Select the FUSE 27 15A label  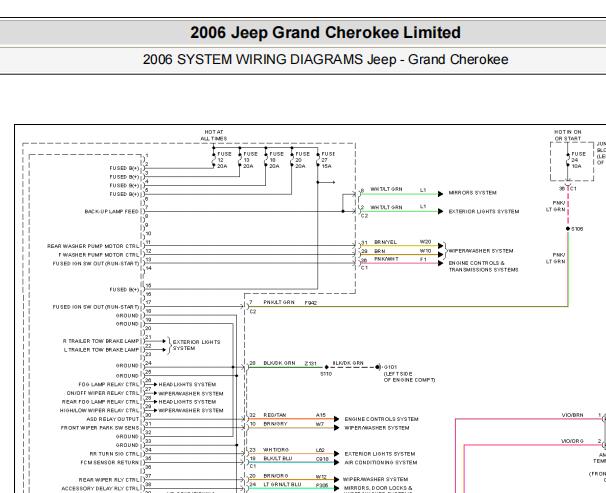coord(328,160)
